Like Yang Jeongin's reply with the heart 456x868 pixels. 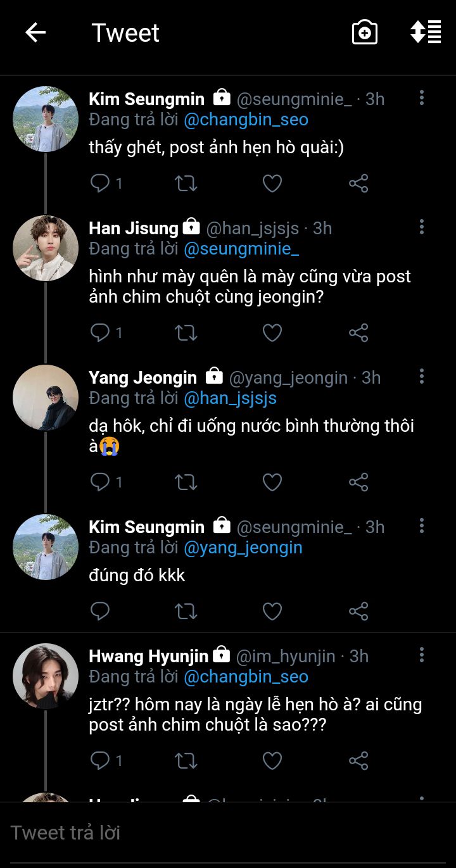coord(272,482)
